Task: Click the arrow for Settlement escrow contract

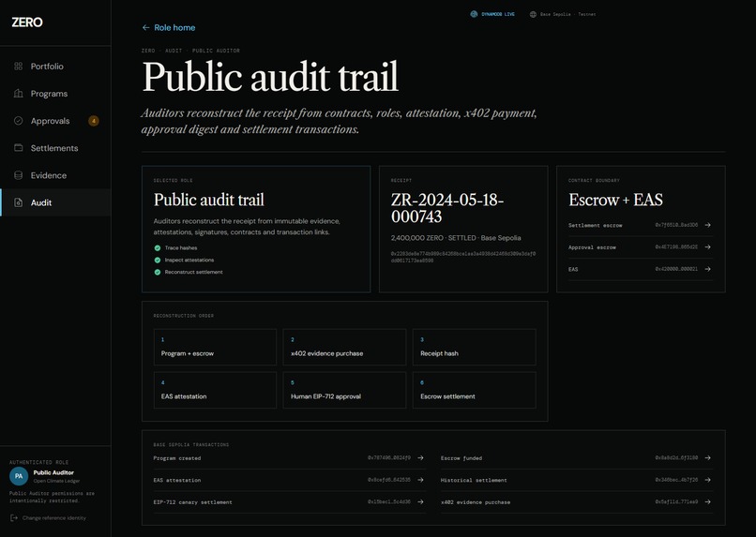Action: (x=707, y=225)
